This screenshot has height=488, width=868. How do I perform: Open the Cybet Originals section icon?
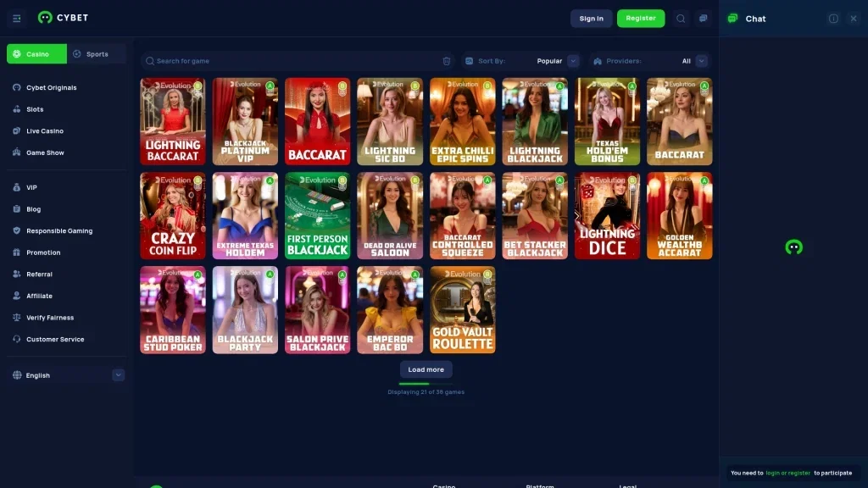(x=18, y=87)
